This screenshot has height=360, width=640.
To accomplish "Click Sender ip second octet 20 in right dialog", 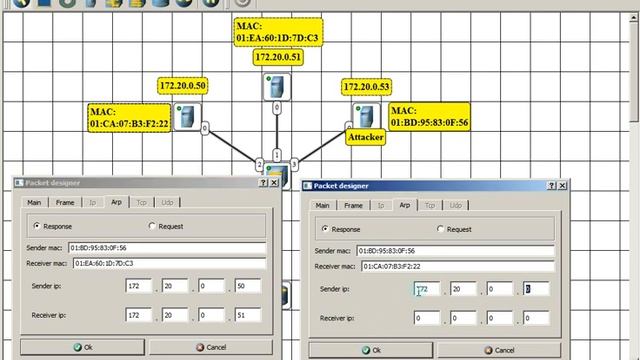I will click(463, 289).
